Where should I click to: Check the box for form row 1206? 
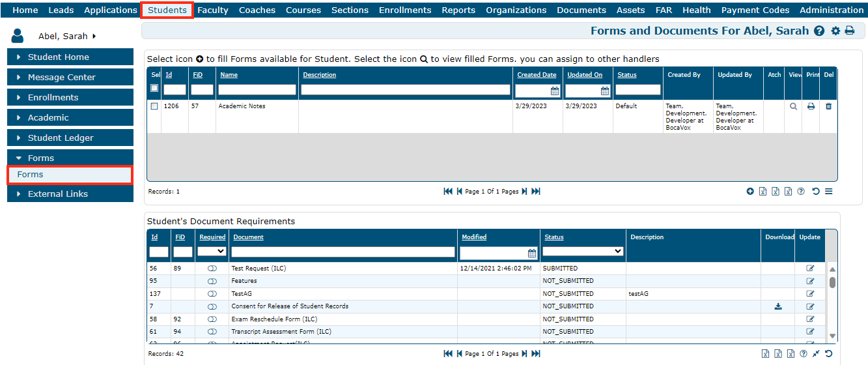click(x=154, y=106)
